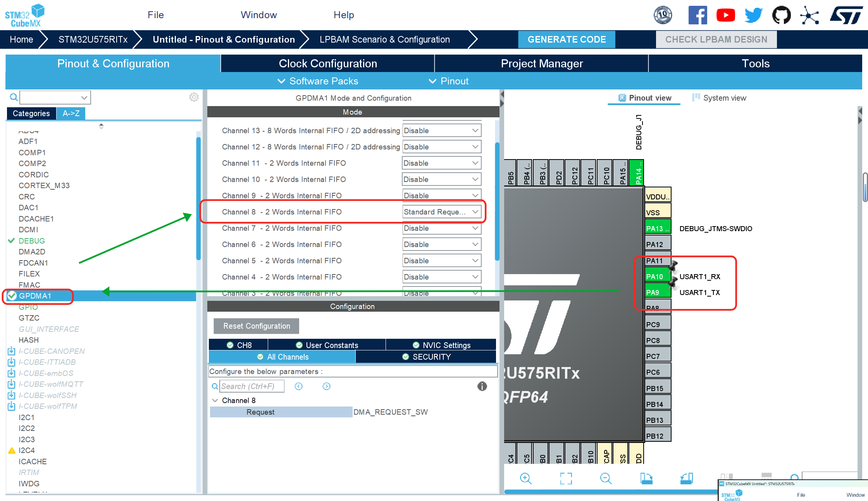
Task: Click the pin icon on PA10
Action: click(x=673, y=266)
